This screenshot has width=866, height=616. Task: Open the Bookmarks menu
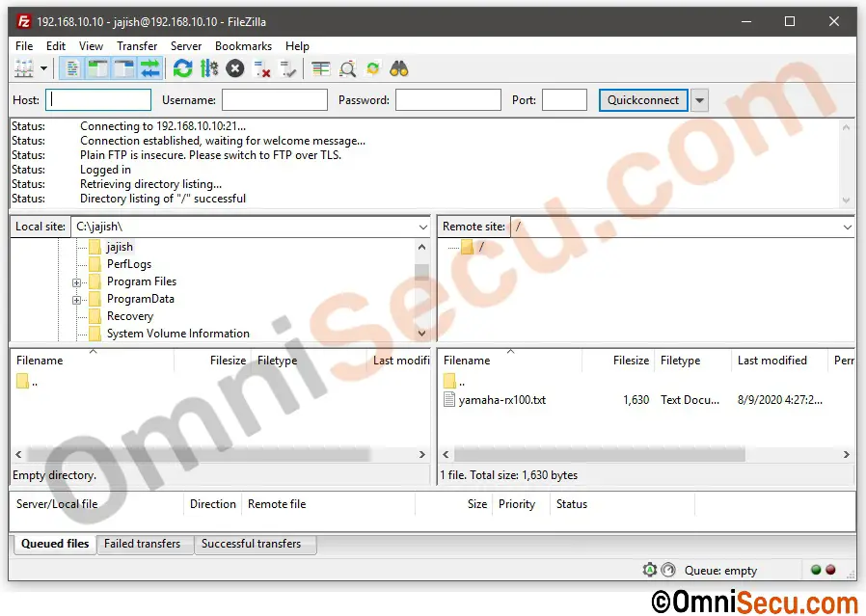244,46
